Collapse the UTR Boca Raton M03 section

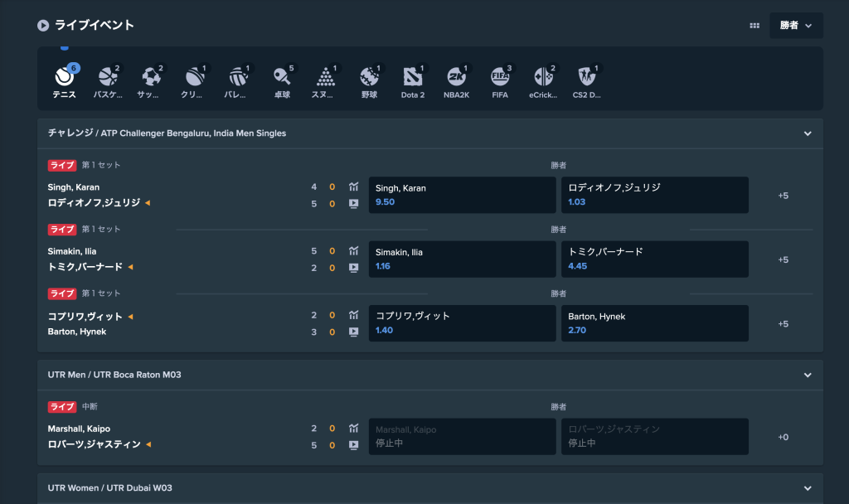click(808, 376)
